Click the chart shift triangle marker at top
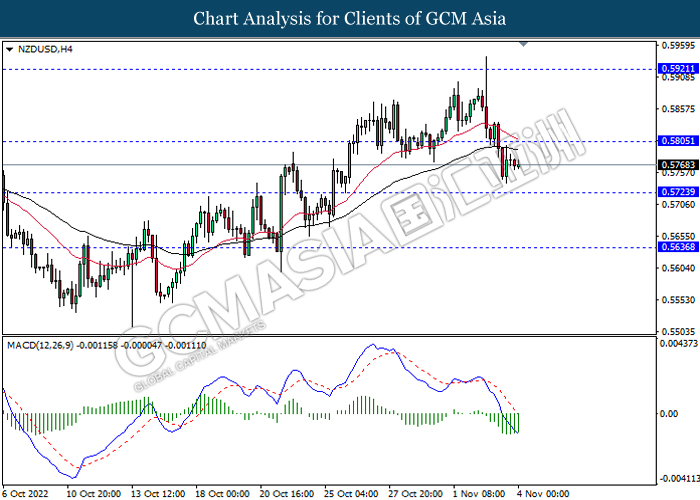The image size is (700, 500). 524,44
